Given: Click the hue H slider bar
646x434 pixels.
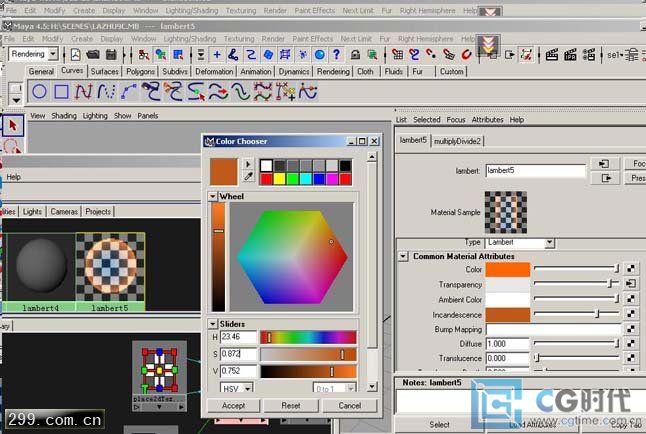Looking at the screenshot, I should pyautogui.click(x=308, y=337).
